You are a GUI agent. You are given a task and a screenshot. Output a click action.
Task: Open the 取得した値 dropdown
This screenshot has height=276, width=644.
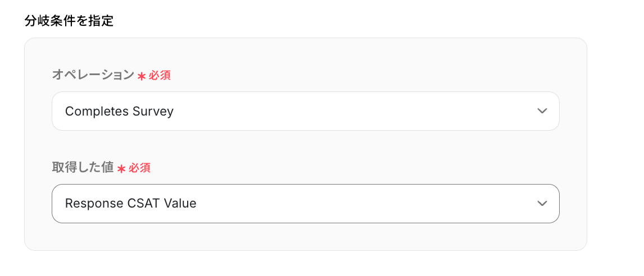[305, 204]
